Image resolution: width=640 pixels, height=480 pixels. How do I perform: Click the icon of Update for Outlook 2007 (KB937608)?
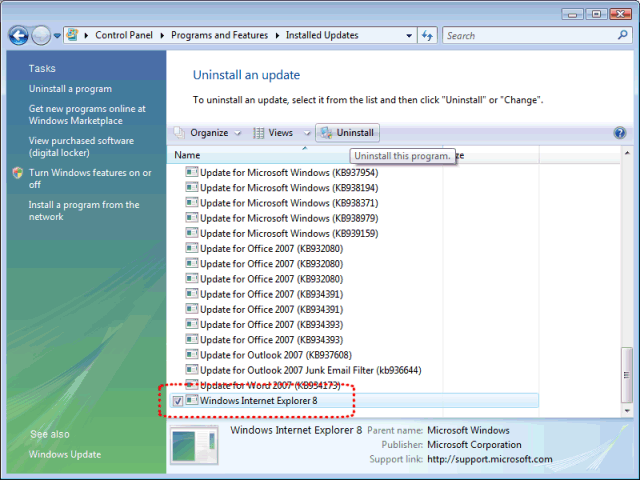pos(191,354)
